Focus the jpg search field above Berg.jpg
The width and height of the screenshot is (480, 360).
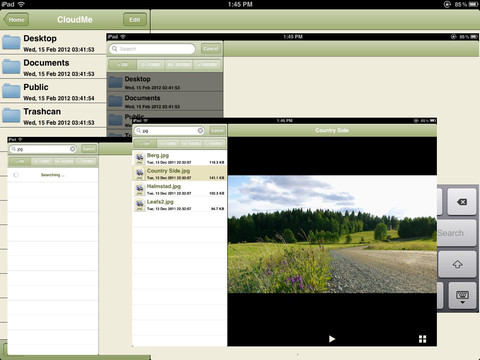point(170,131)
